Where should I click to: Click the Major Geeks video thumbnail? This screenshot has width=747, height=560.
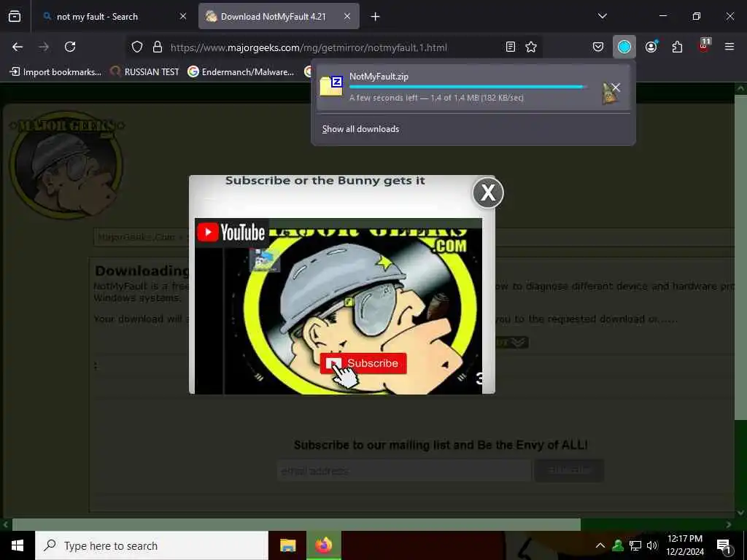pyautogui.click(x=338, y=306)
